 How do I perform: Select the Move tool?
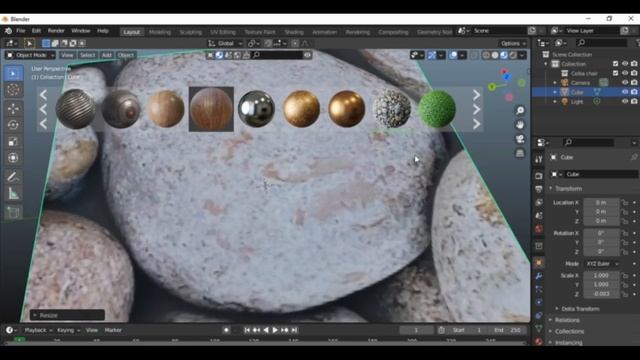13,109
